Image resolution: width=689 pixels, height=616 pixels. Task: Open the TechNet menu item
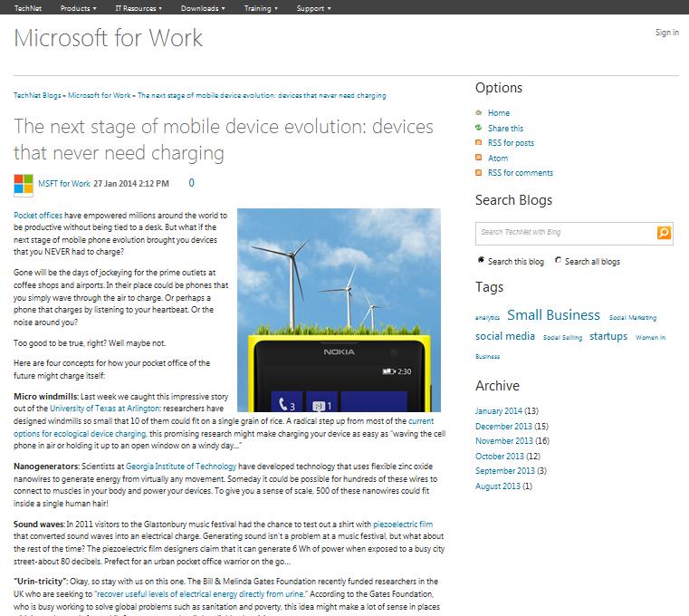pos(29,8)
